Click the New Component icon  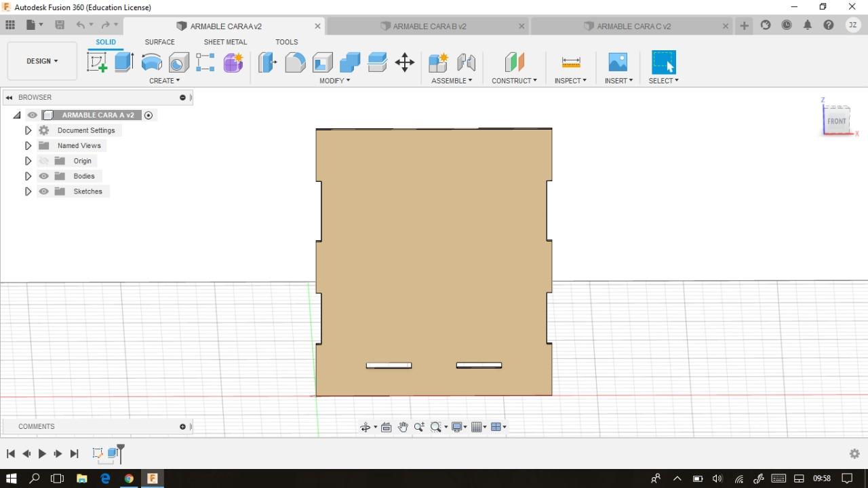point(438,62)
